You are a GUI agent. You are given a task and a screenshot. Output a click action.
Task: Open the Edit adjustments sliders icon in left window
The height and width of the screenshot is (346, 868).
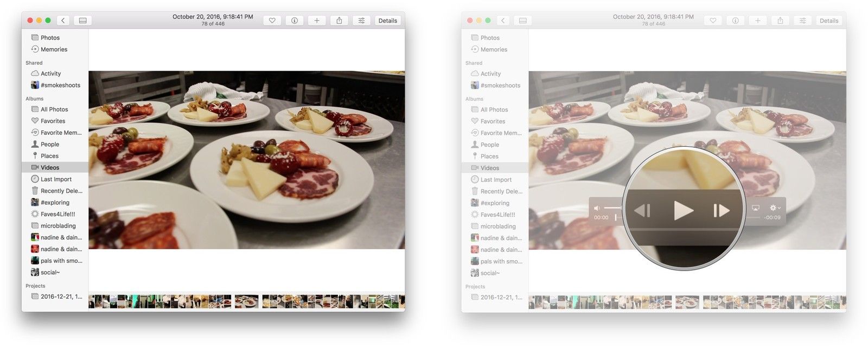(x=361, y=21)
